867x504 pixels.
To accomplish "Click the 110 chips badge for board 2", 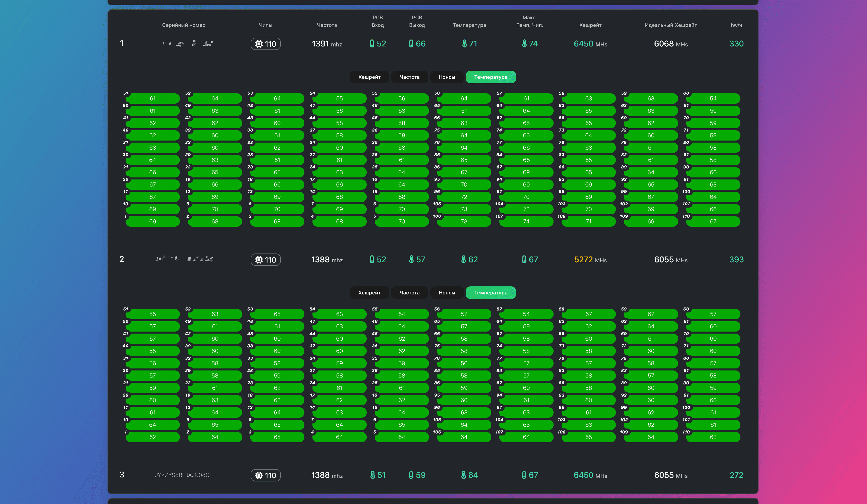I will tap(265, 260).
